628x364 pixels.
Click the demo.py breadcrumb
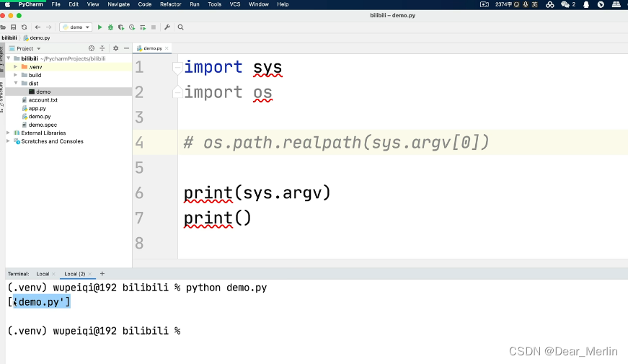pos(37,37)
